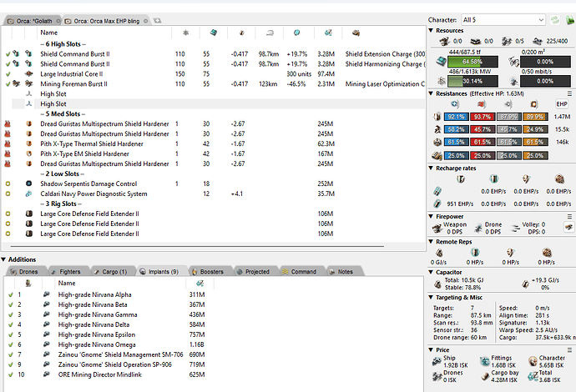576x392 pixels.
Task: Click the new fit tab icon
Action: tap(157, 21)
